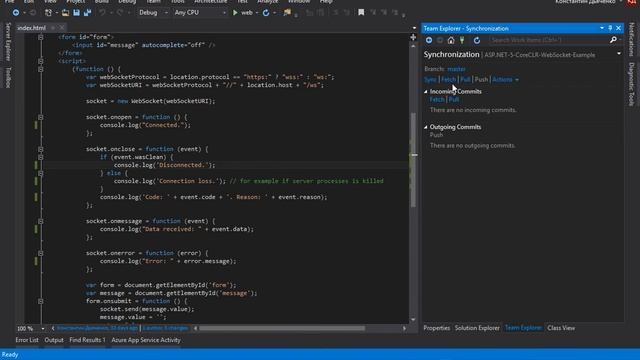Select the Team Explorer bottom tab
This screenshot has width=640, height=360.
pos(523,328)
